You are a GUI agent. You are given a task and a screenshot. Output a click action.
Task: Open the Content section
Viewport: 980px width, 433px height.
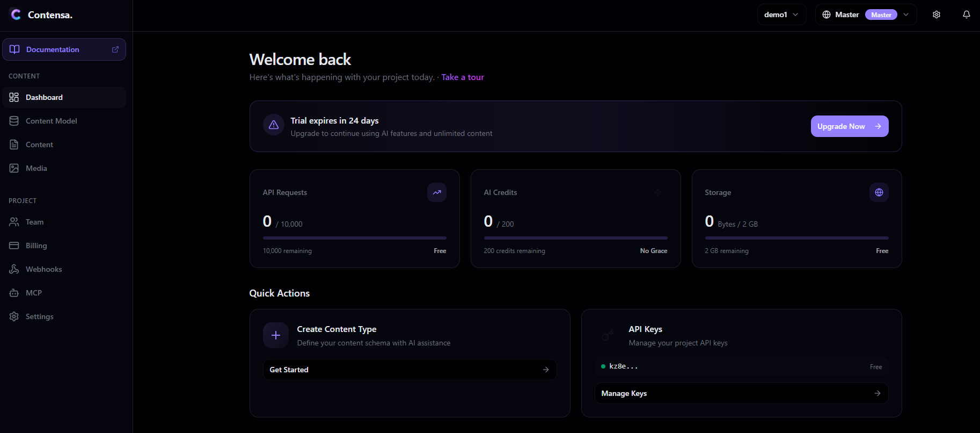pyautogui.click(x=64, y=145)
